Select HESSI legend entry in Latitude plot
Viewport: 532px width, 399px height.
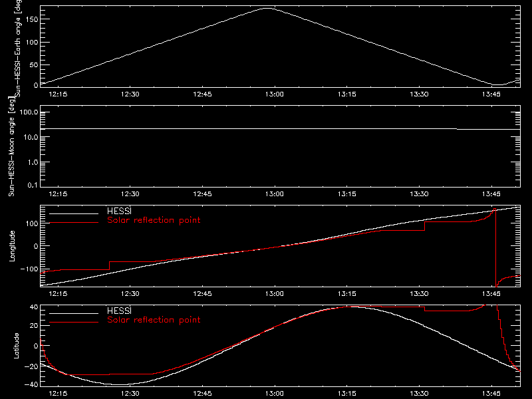point(119,311)
